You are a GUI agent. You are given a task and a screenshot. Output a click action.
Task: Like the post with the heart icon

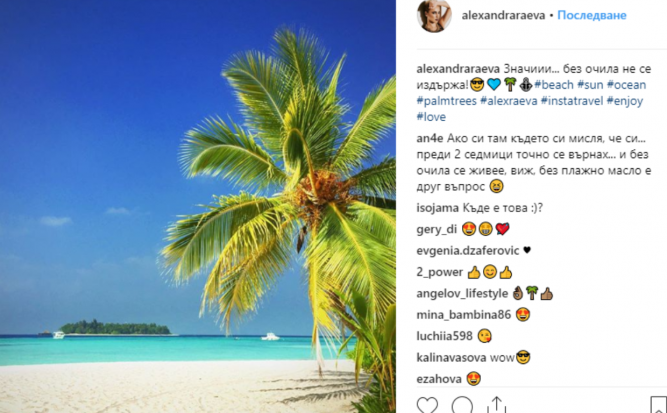click(427, 404)
